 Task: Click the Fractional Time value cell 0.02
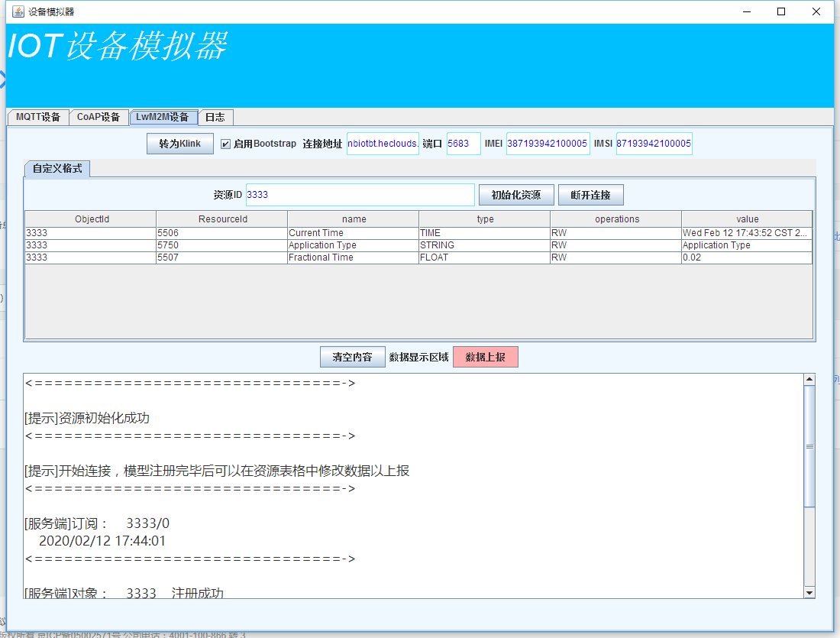pyautogui.click(x=746, y=257)
